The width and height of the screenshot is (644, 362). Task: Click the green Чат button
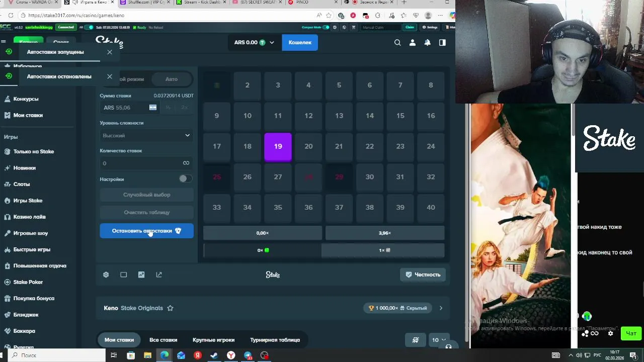tap(631, 333)
